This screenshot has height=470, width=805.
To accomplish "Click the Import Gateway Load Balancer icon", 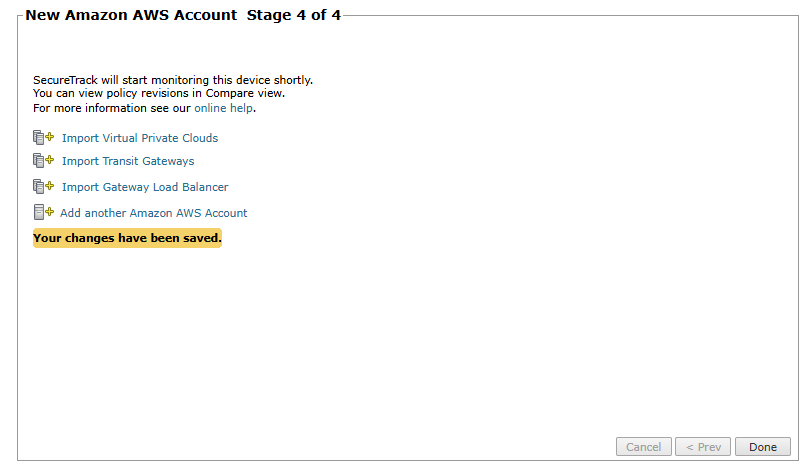I will 43,187.
